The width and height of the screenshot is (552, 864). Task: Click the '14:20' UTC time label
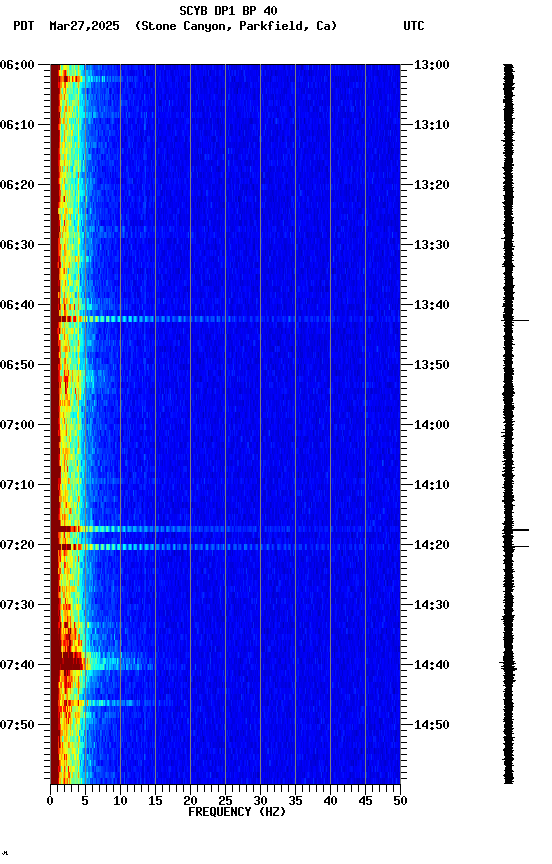[432, 545]
